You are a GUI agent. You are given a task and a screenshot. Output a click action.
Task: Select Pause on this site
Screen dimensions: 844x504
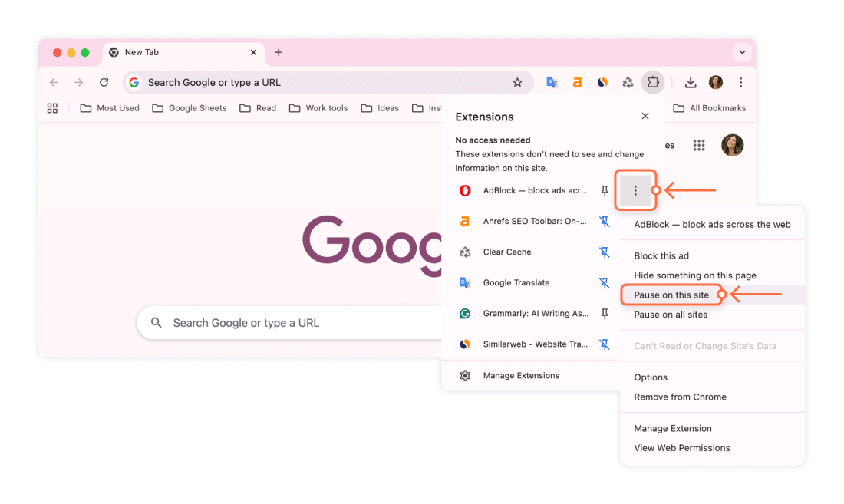coord(671,295)
